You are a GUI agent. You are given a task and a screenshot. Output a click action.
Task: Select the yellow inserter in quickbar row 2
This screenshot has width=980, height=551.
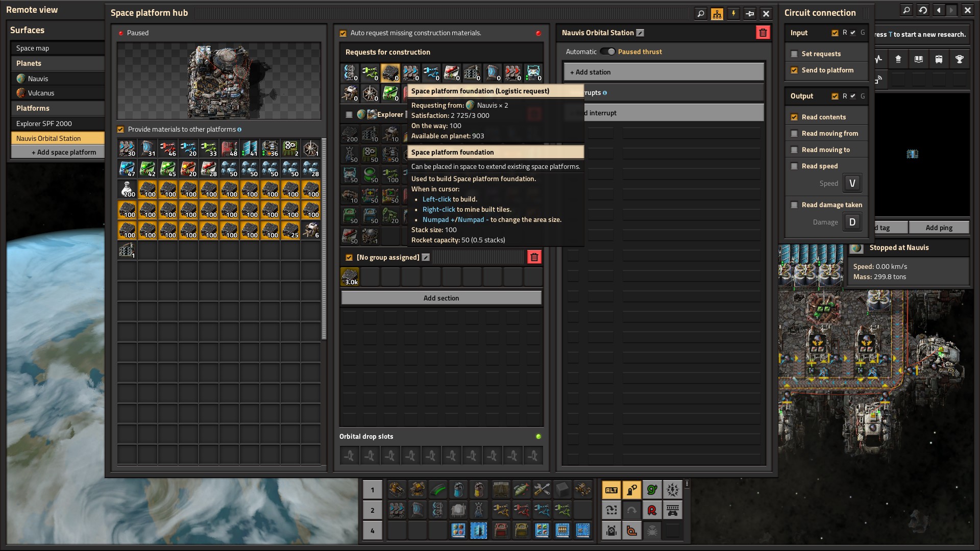point(500,510)
